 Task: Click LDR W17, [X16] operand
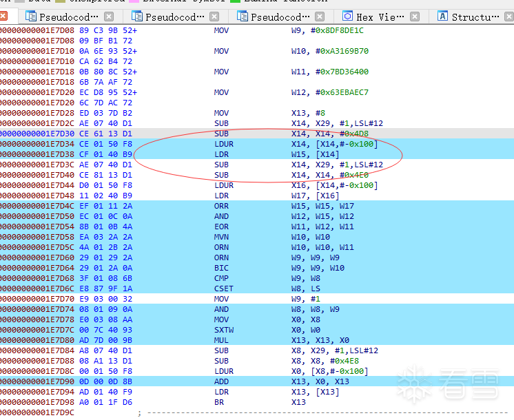click(315, 196)
